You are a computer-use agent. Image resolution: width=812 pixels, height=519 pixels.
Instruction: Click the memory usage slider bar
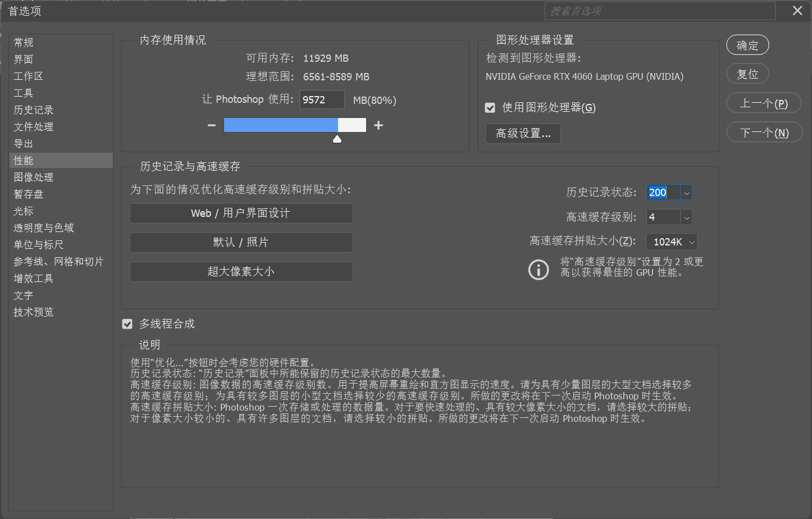point(295,125)
